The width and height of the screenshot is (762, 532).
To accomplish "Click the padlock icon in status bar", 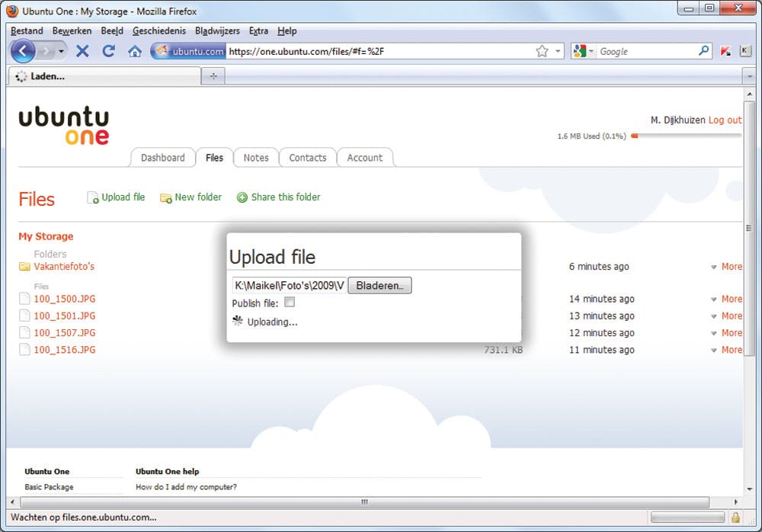I will pos(736,517).
